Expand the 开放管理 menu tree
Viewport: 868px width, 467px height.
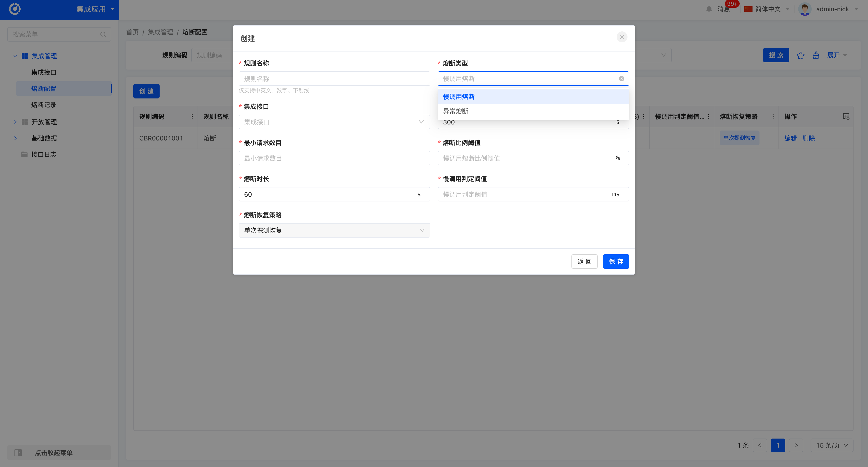(16, 122)
